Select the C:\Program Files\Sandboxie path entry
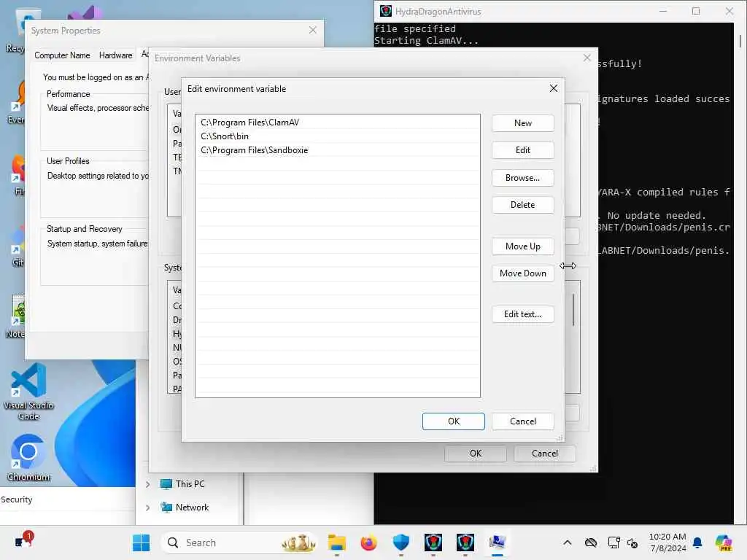747x560 pixels. (x=337, y=150)
